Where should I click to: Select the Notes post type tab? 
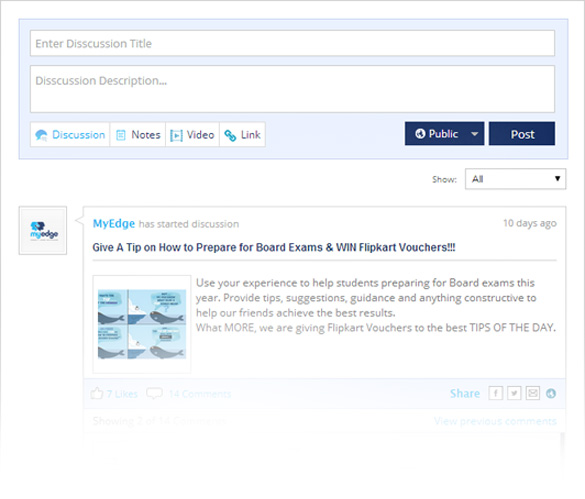click(138, 134)
